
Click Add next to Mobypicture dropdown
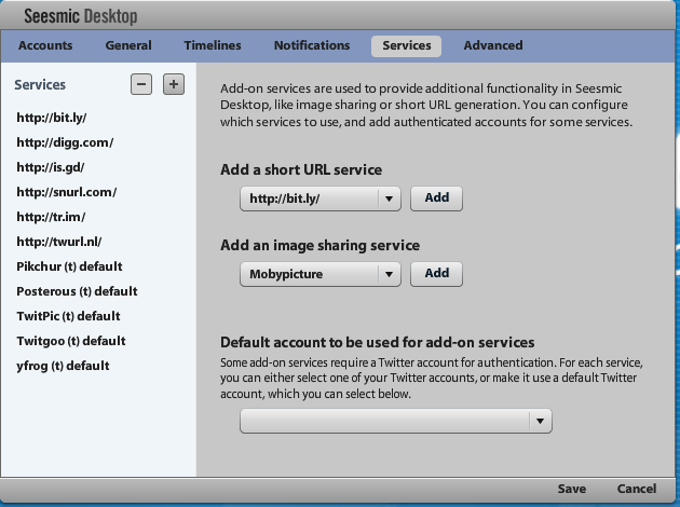click(437, 274)
